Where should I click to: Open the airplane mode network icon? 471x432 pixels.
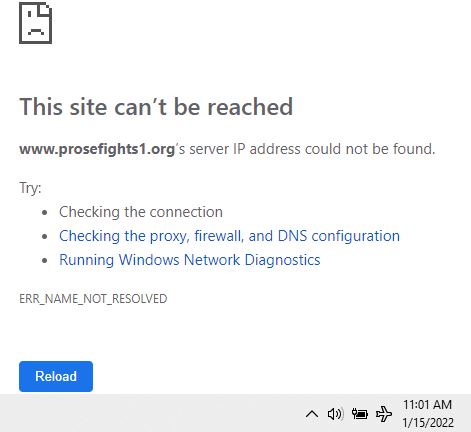384,414
